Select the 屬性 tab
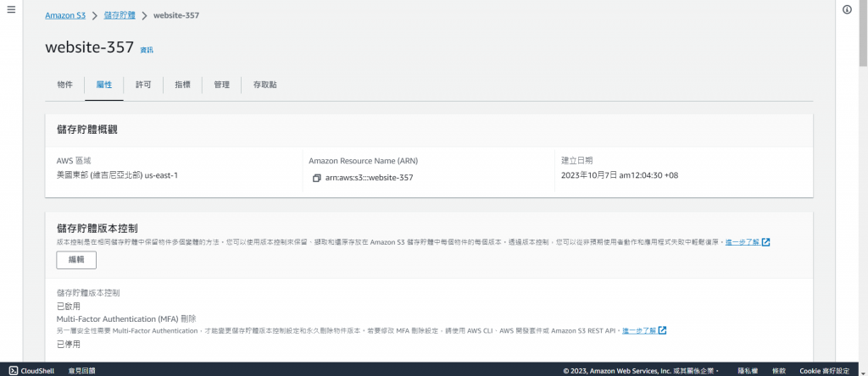Image resolution: width=868 pixels, height=376 pixels. tap(104, 86)
